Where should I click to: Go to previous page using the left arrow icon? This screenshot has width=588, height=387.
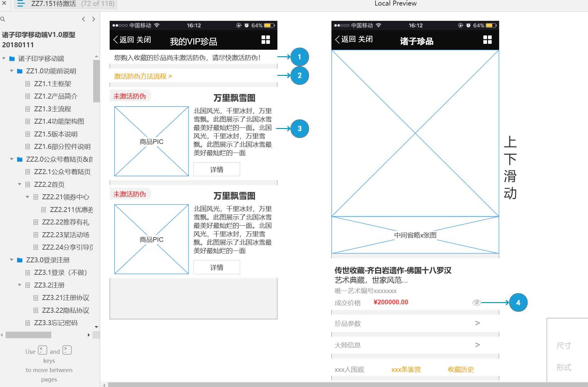click(x=83, y=19)
